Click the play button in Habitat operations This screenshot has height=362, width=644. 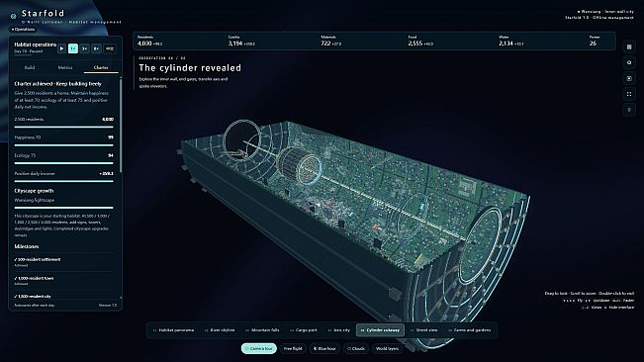tap(61, 48)
